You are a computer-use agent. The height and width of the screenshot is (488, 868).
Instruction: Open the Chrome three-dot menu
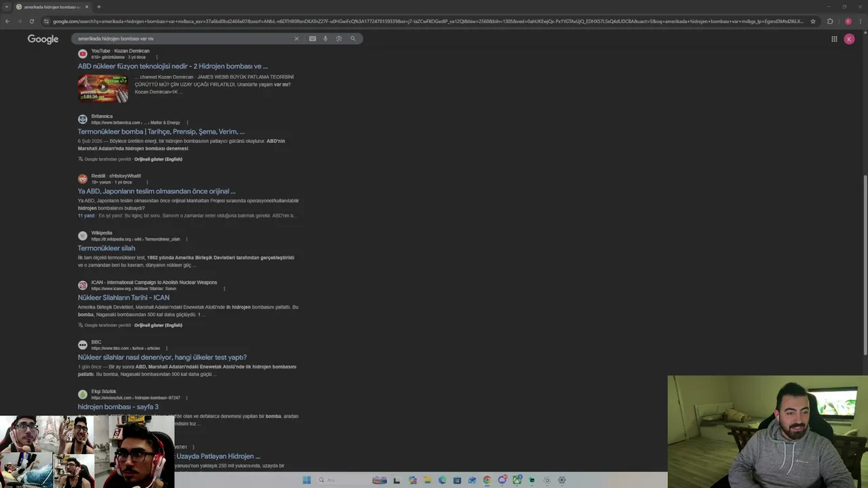(859, 21)
